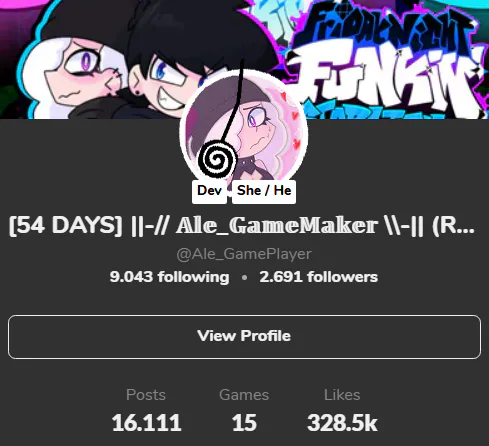
Task: Click the 328.5k likes count
Action: tap(342, 423)
